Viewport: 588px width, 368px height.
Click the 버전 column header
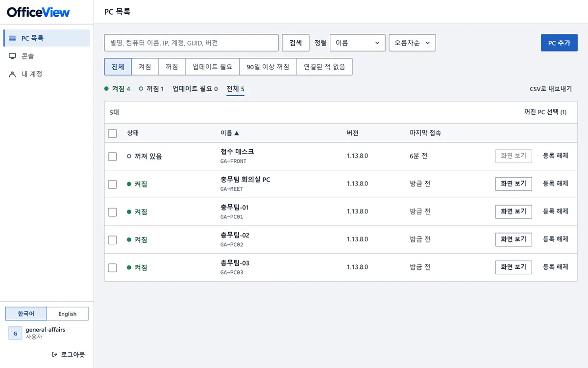coord(352,133)
